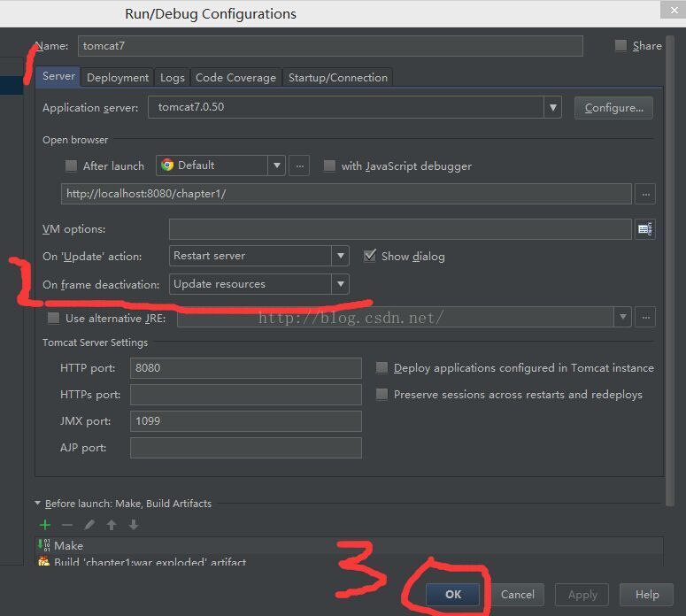The image size is (686, 616).
Task: Uncheck the Show dialog checkbox
Action: pos(370,256)
